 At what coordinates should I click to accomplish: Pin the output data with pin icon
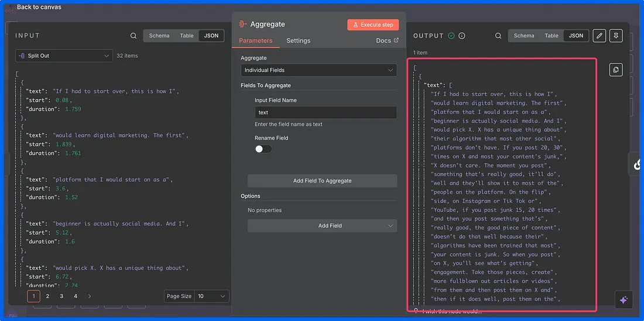615,36
